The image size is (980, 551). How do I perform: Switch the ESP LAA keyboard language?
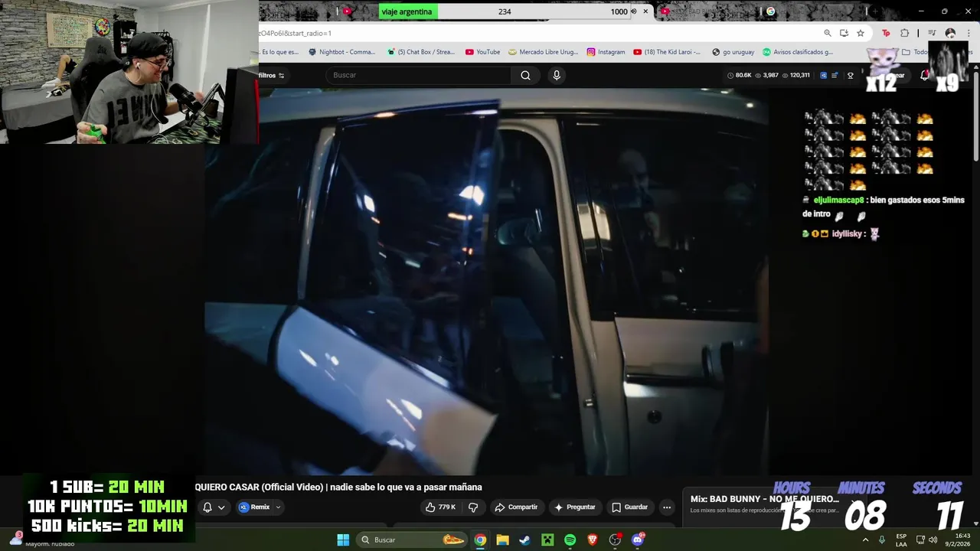click(901, 540)
